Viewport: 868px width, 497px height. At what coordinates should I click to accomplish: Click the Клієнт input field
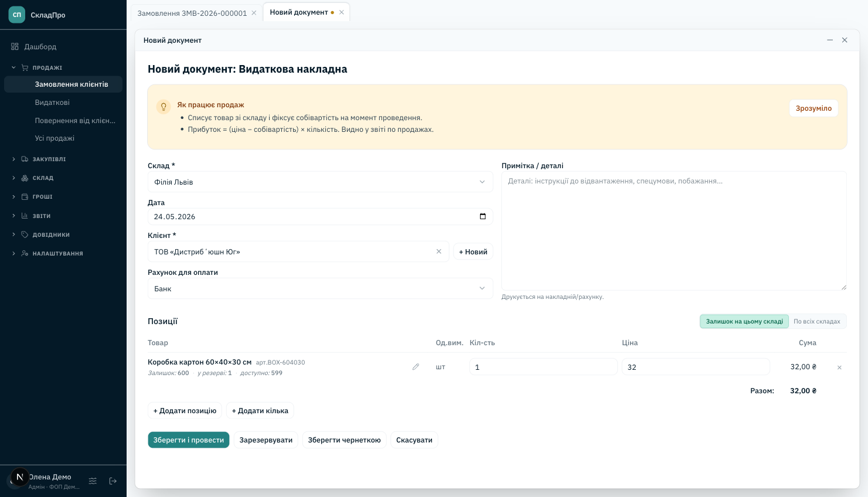[x=298, y=251]
